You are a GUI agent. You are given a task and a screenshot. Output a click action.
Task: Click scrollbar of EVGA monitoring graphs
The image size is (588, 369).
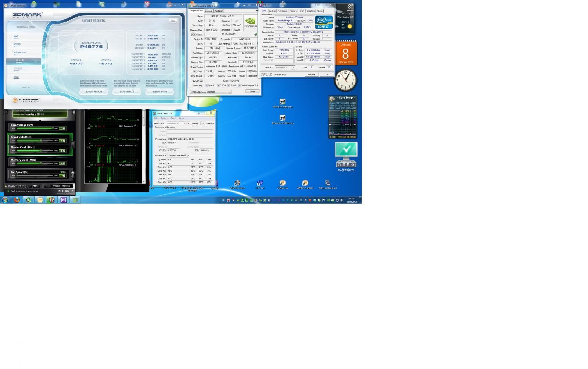[x=144, y=147]
